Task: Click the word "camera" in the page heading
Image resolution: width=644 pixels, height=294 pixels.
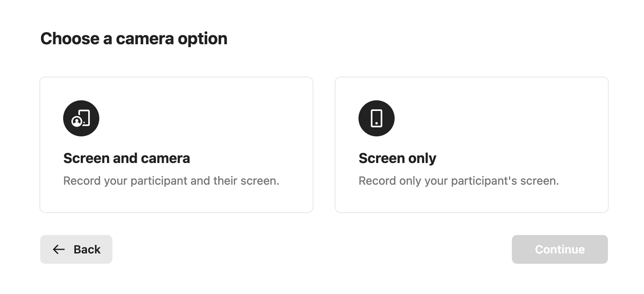Action: pos(145,39)
